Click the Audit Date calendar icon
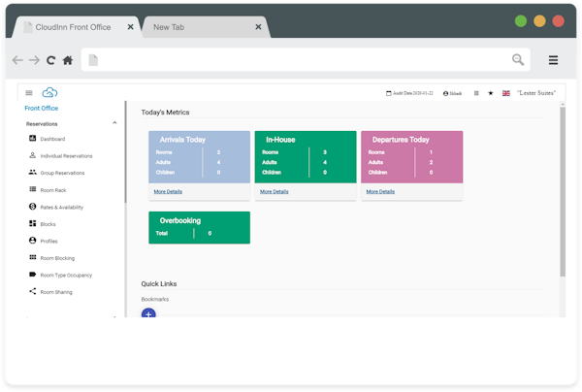 coord(389,93)
